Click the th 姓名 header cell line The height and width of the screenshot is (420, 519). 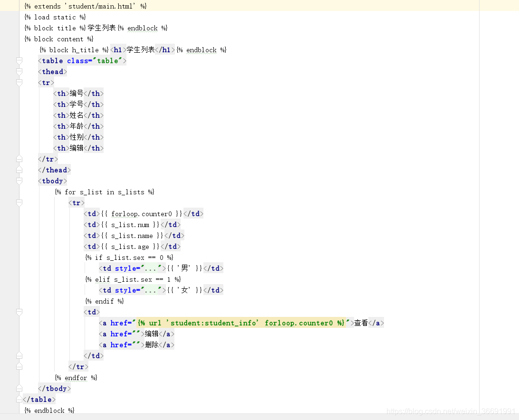pos(78,115)
